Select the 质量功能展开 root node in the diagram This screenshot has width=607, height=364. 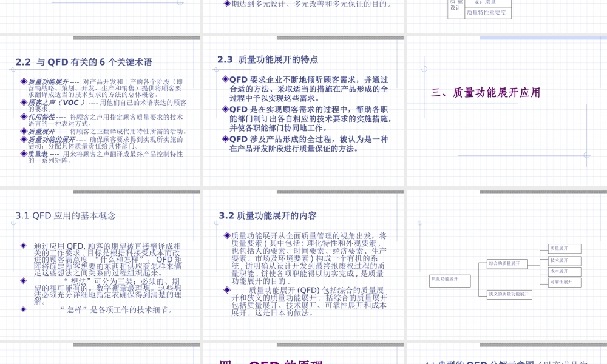pos(450,281)
